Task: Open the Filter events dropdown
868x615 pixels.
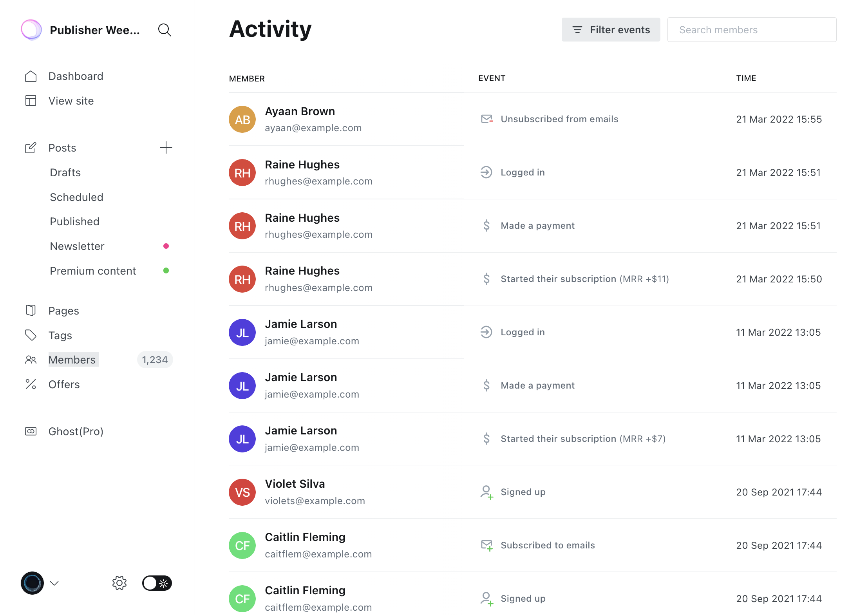Action: coord(611,30)
